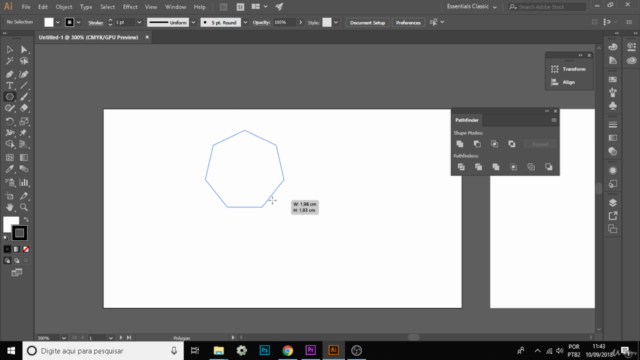
Task: Select the Slice tool
Action: click(x=24, y=196)
